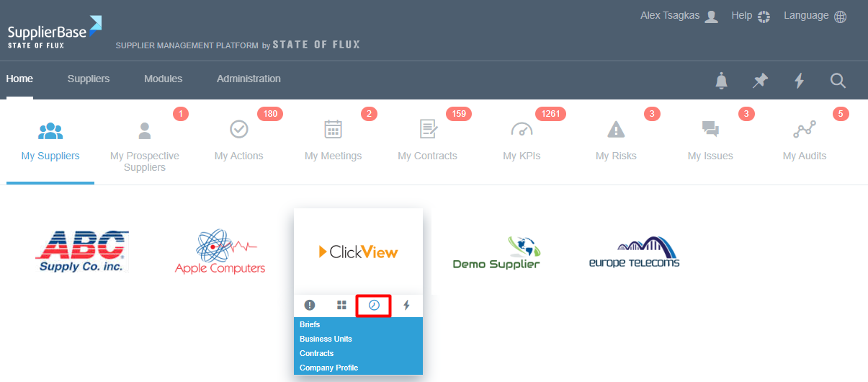Viewport: 868px width, 382px height.
Task: Open the Europe Telecoms supplier tile
Action: tap(634, 252)
